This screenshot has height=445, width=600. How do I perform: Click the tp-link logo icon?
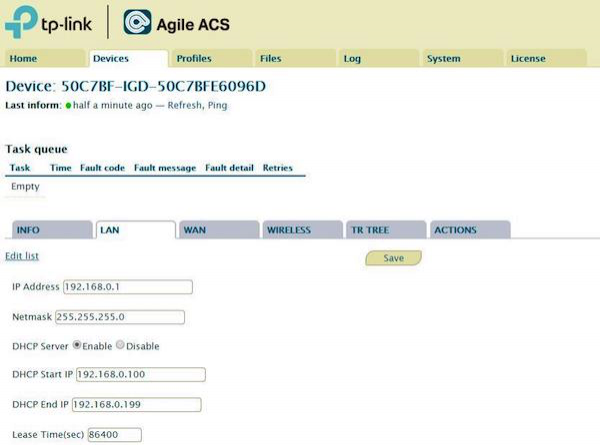pos(24,24)
